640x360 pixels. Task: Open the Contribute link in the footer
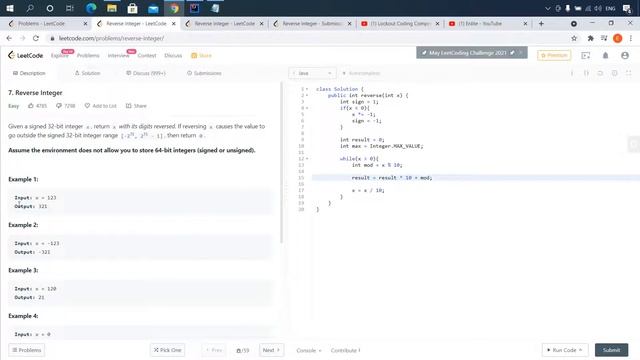[345, 350]
